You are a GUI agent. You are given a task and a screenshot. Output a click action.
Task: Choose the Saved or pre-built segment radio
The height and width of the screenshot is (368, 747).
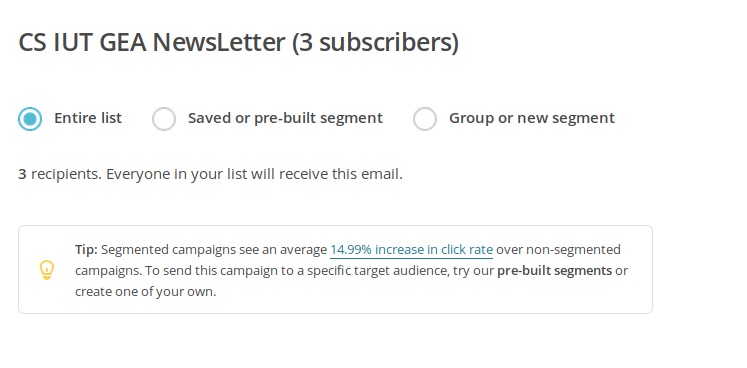coord(164,119)
